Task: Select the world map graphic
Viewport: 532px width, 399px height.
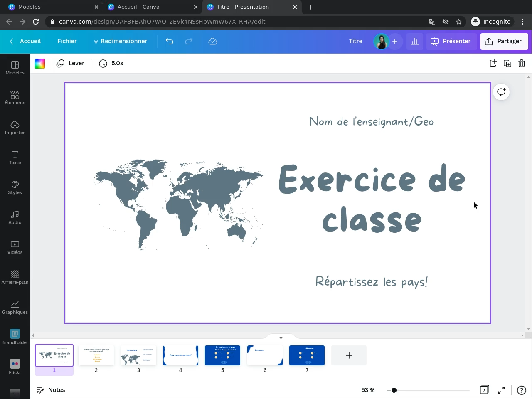Action: 178,204
